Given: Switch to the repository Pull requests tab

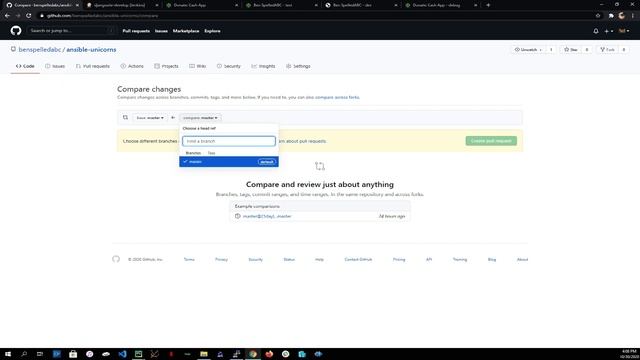Looking at the screenshot, I should (x=93, y=66).
